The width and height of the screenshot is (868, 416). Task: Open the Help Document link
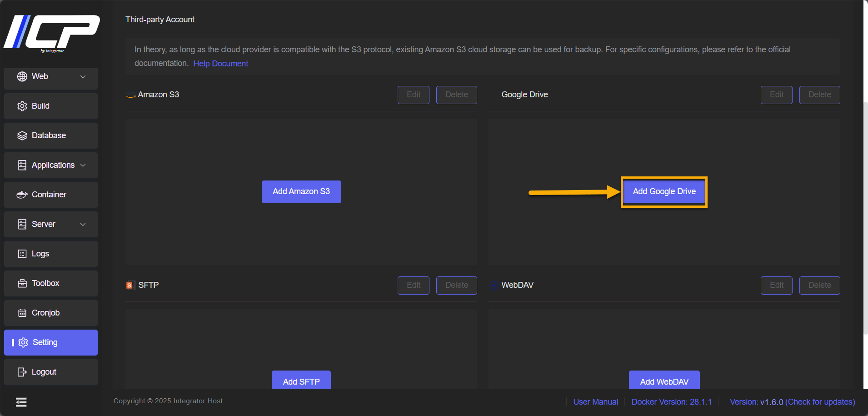[221, 64]
